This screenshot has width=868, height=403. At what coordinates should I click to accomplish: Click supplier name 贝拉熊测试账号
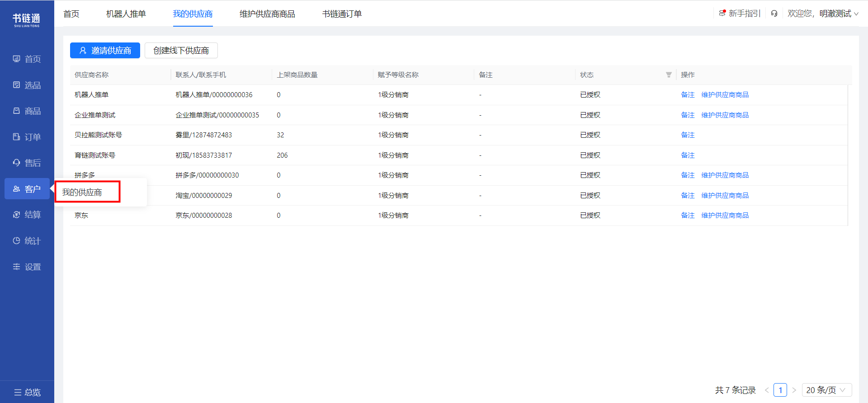98,135
